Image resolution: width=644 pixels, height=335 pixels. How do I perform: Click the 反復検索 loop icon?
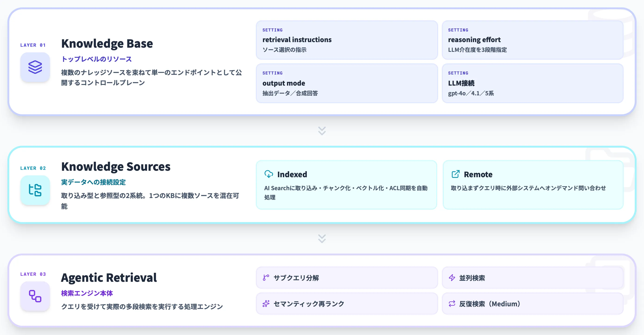[452, 304]
